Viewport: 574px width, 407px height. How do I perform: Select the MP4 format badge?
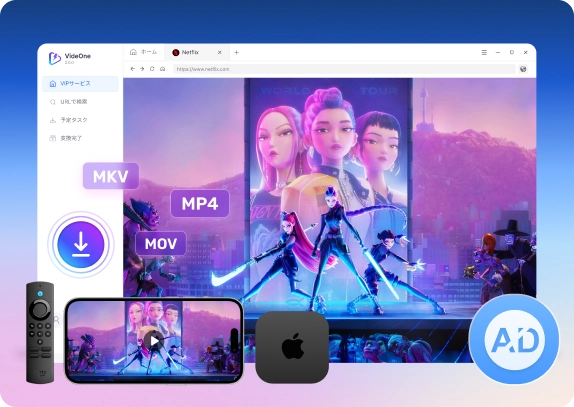[x=200, y=204]
